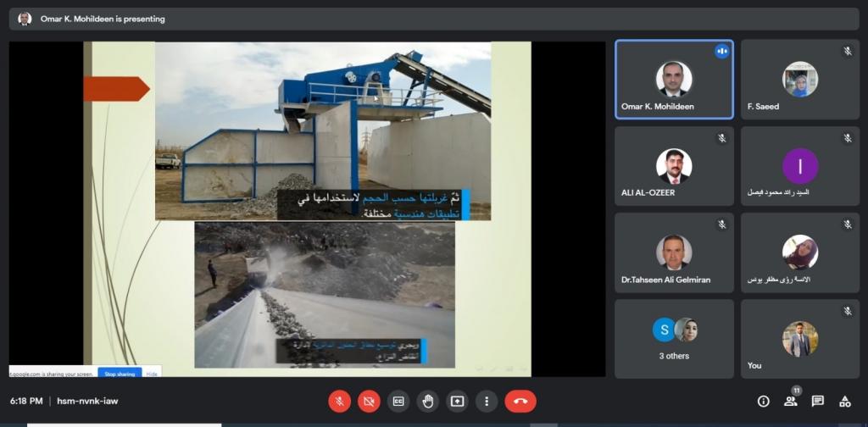Click the Present now screen icon

point(457,401)
